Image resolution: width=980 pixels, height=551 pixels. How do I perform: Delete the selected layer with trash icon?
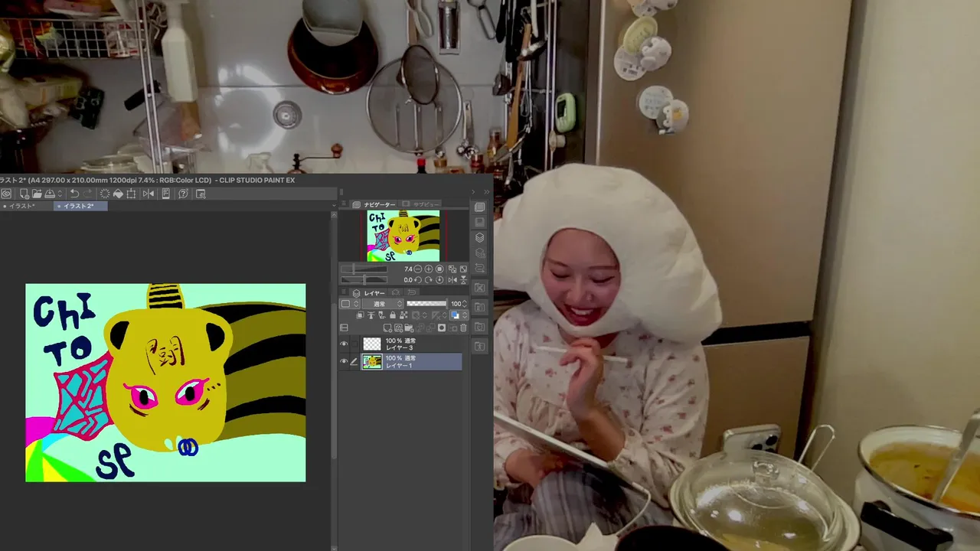click(x=463, y=328)
